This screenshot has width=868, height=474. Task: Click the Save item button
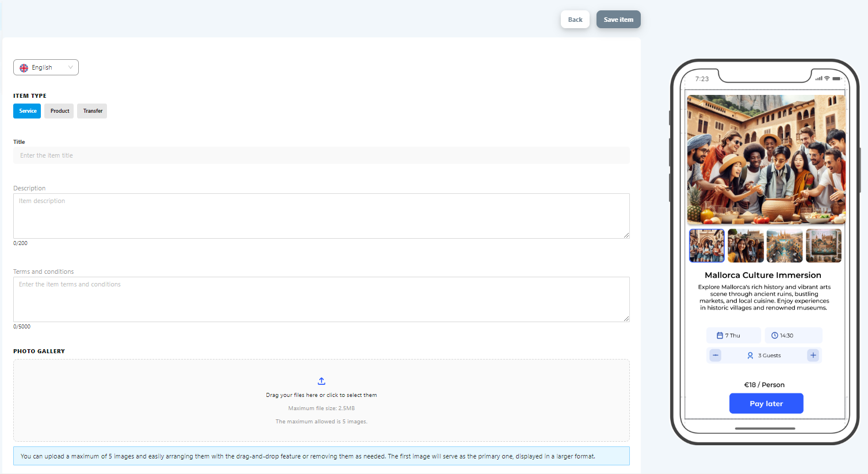click(618, 20)
